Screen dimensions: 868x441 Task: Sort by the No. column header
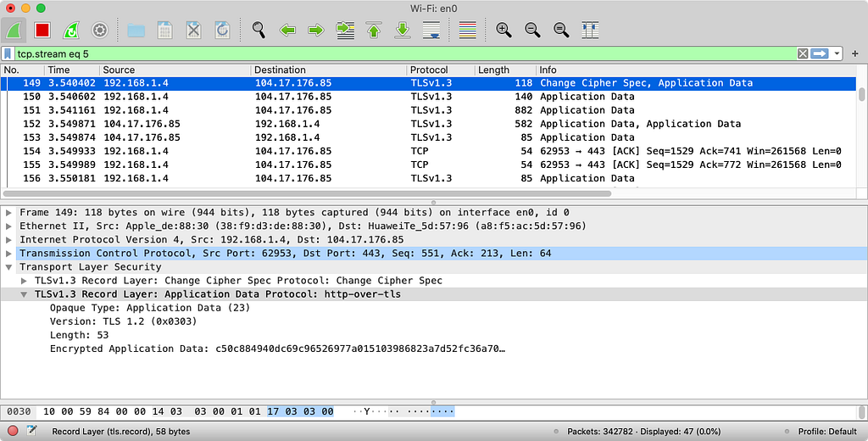coord(22,70)
